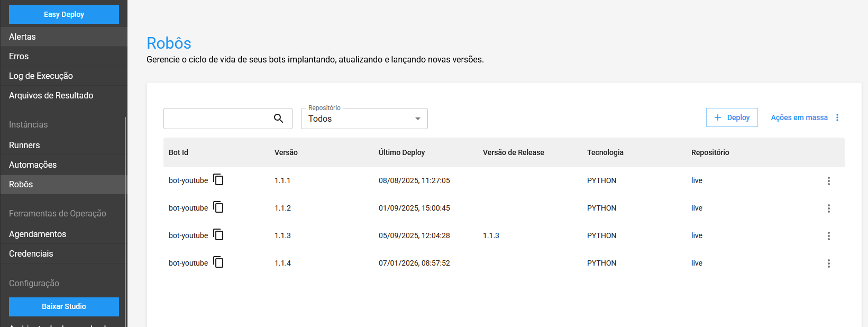The width and height of the screenshot is (868, 327).
Task: Copy bot ID for version 1.1.2
Action: tap(218, 207)
